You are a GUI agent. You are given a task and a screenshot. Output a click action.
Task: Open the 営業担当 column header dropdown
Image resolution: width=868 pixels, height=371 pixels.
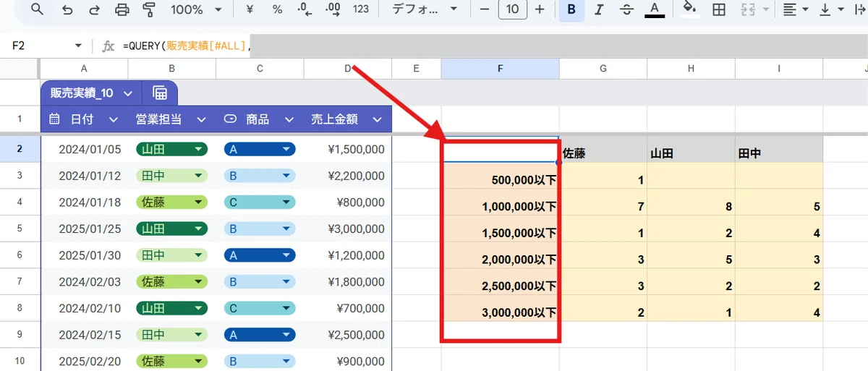pyautogui.click(x=201, y=119)
